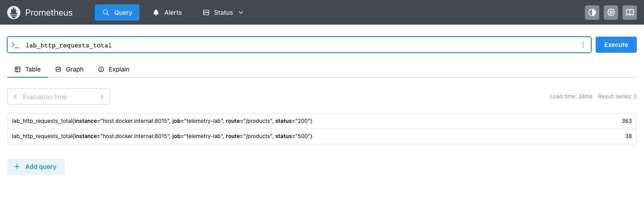Select the status="500" series row
The image size is (644, 210).
322,136
